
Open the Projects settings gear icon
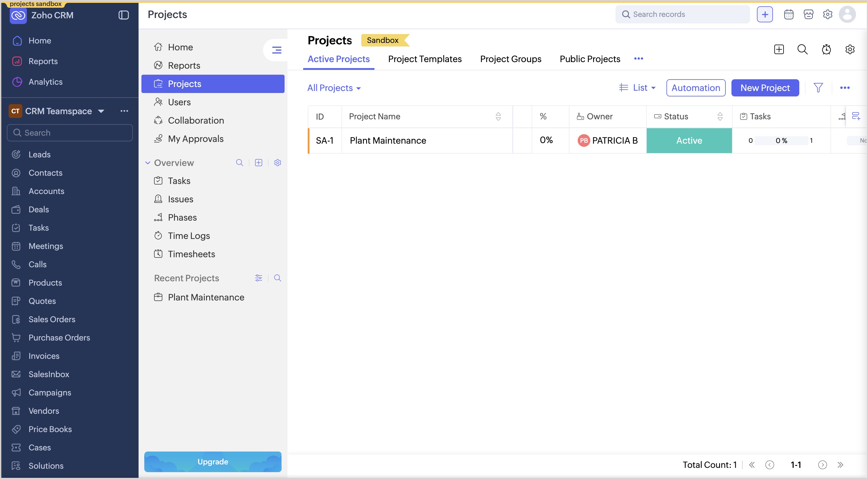click(x=850, y=50)
